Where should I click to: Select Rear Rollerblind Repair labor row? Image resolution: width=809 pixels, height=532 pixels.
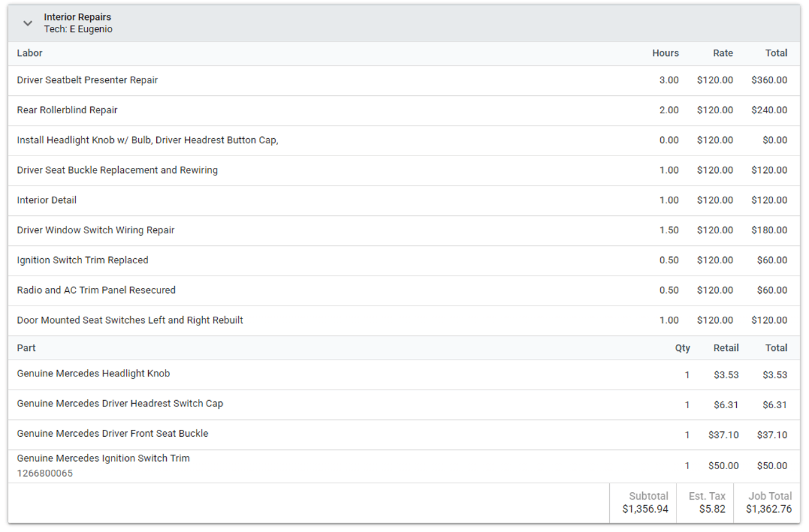point(404,110)
